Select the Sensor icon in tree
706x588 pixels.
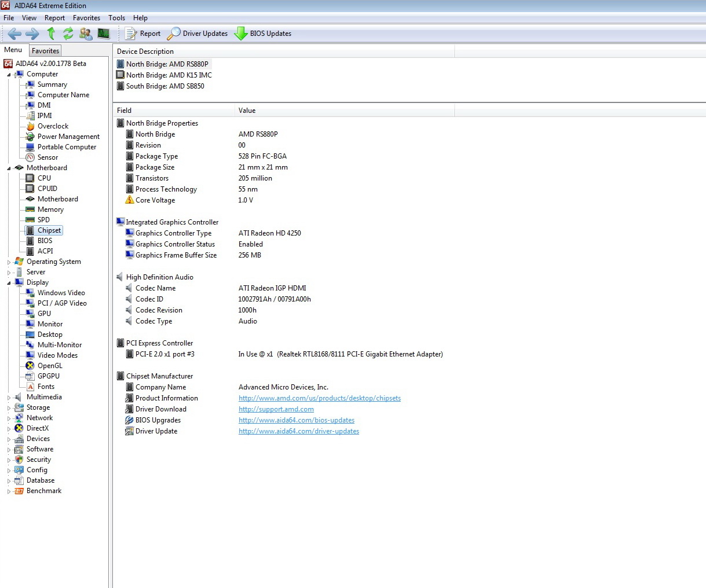click(30, 157)
